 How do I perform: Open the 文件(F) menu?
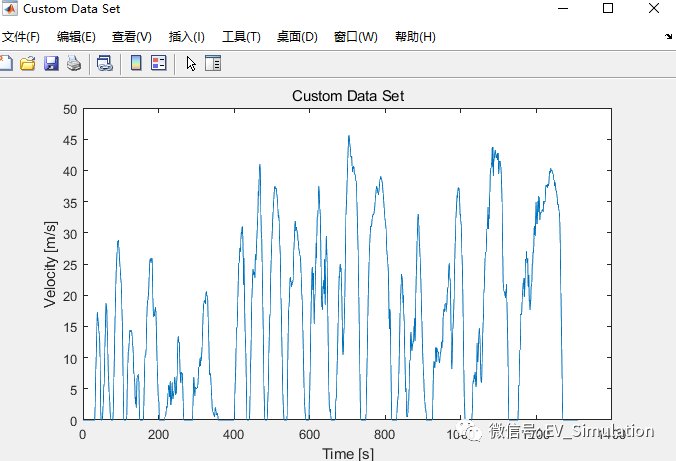21,37
